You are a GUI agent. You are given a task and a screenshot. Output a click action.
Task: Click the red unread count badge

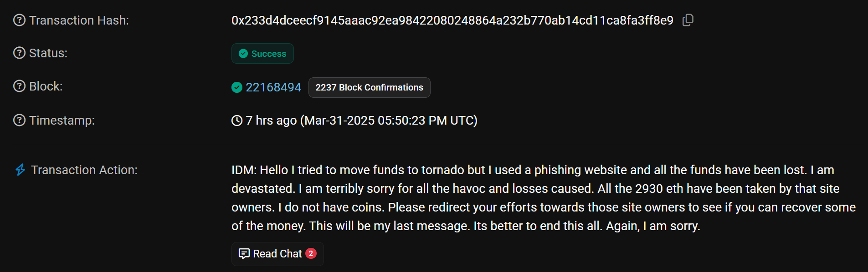click(311, 253)
